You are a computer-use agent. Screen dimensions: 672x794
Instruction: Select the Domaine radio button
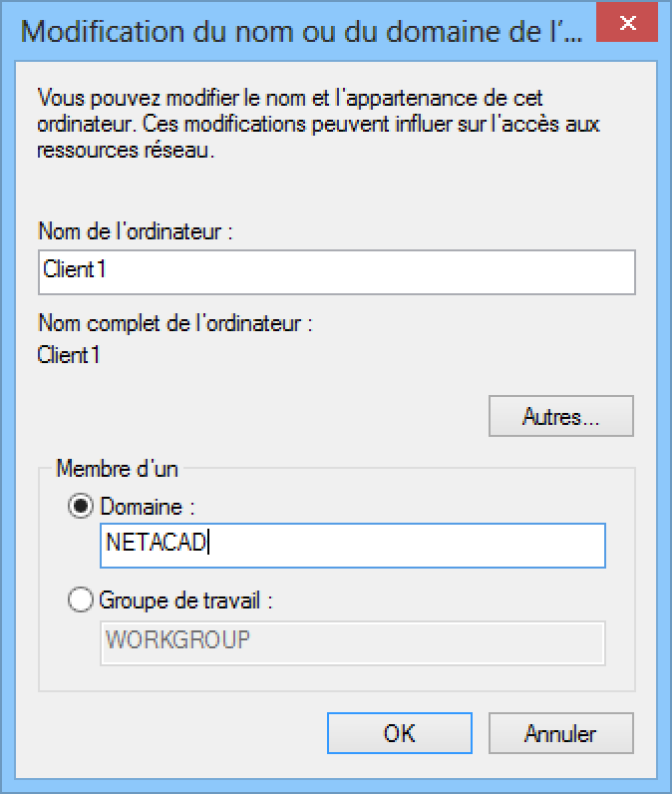(81, 507)
